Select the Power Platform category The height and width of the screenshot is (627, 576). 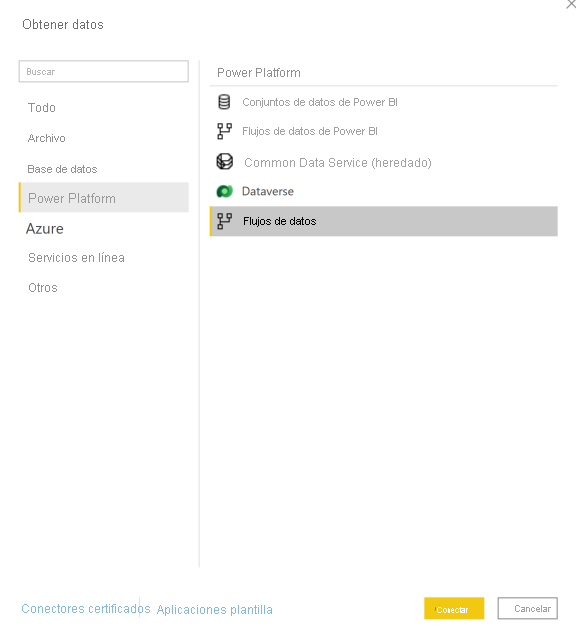104,198
